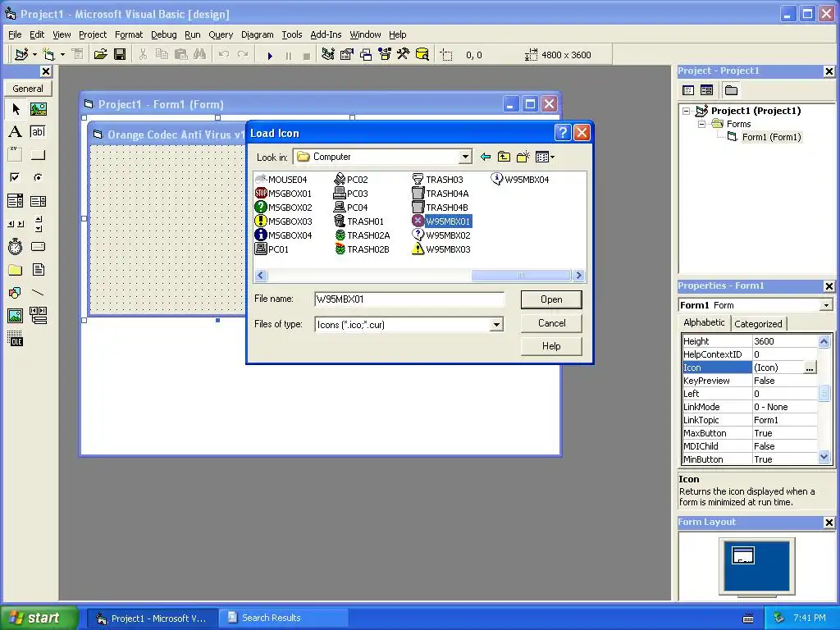Open the Add-Ins menu
This screenshot has width=840, height=630.
pos(326,34)
